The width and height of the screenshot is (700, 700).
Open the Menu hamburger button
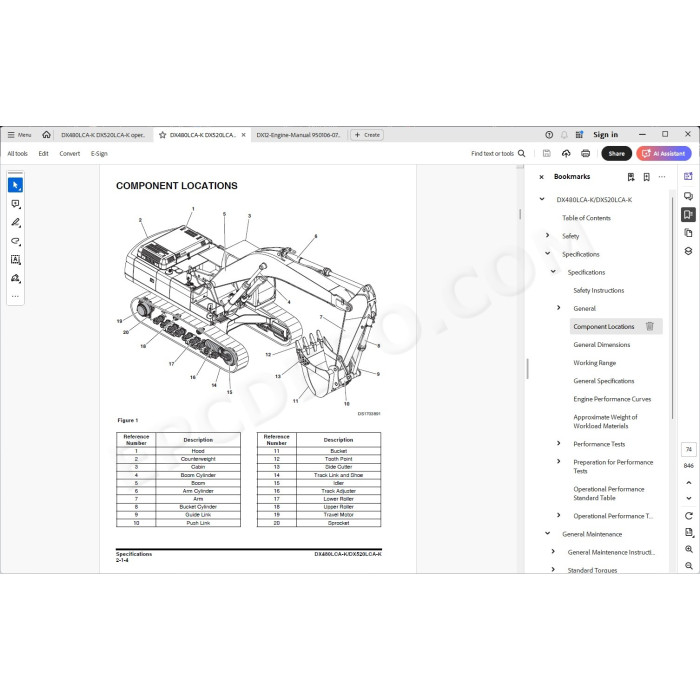(x=19, y=135)
